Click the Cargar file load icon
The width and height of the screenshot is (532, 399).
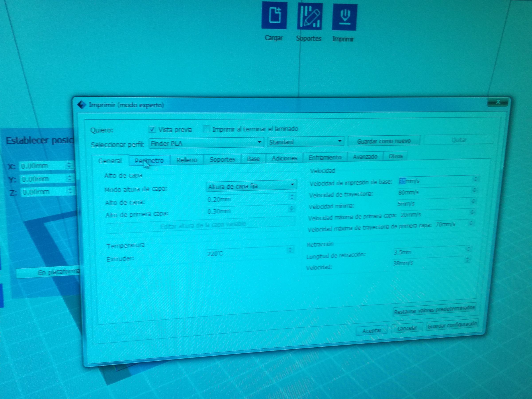click(274, 15)
